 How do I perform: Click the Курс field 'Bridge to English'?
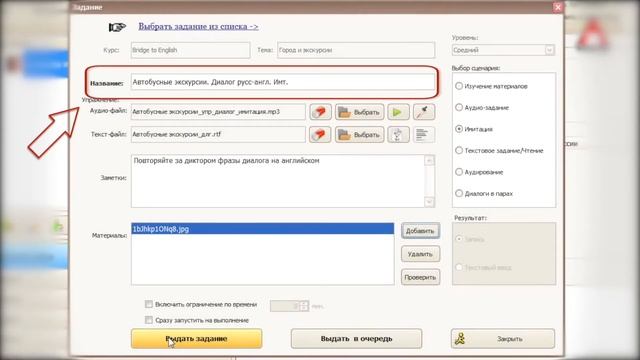pos(190,50)
